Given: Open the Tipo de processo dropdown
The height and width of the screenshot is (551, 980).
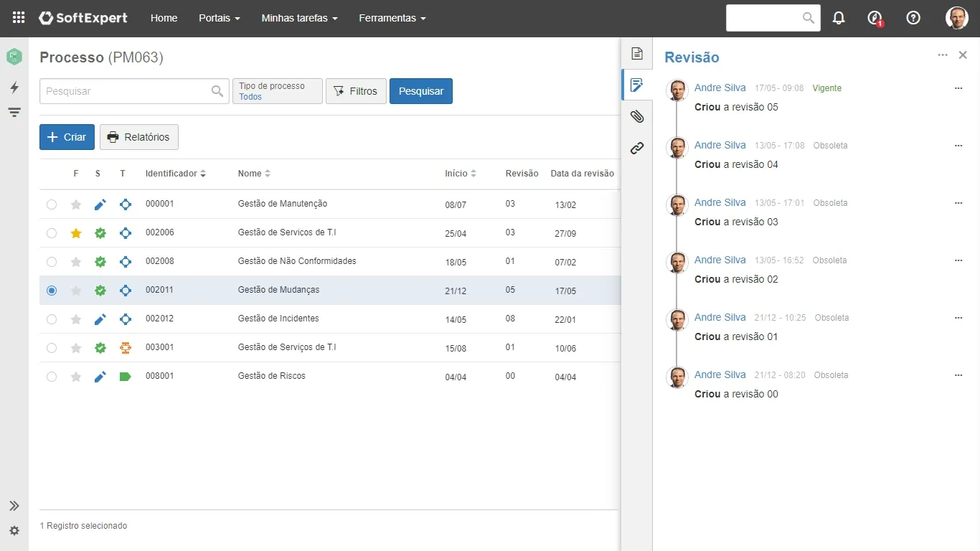Looking at the screenshot, I should (x=277, y=91).
